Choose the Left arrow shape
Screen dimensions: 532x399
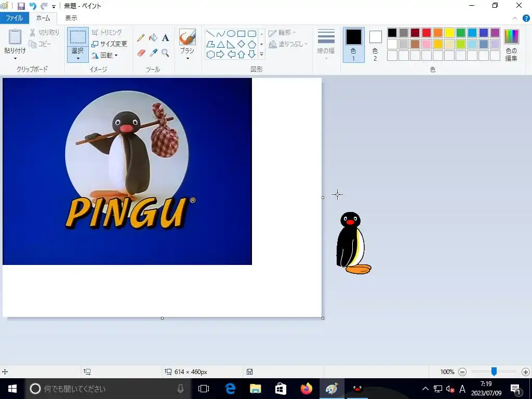(231, 54)
